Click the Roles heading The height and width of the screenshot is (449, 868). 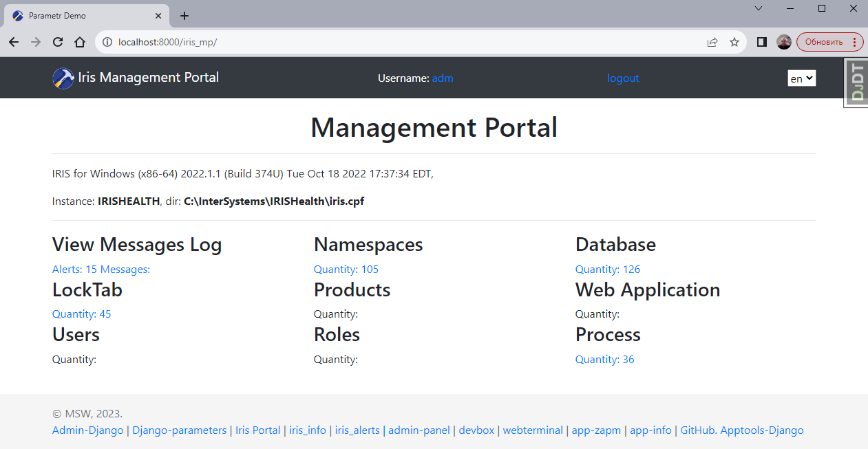[337, 335]
